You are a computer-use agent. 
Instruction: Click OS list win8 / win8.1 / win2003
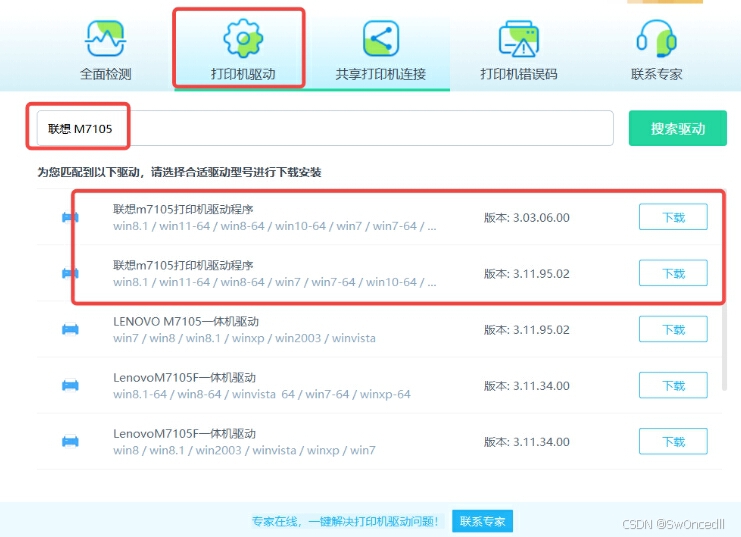[244, 450]
